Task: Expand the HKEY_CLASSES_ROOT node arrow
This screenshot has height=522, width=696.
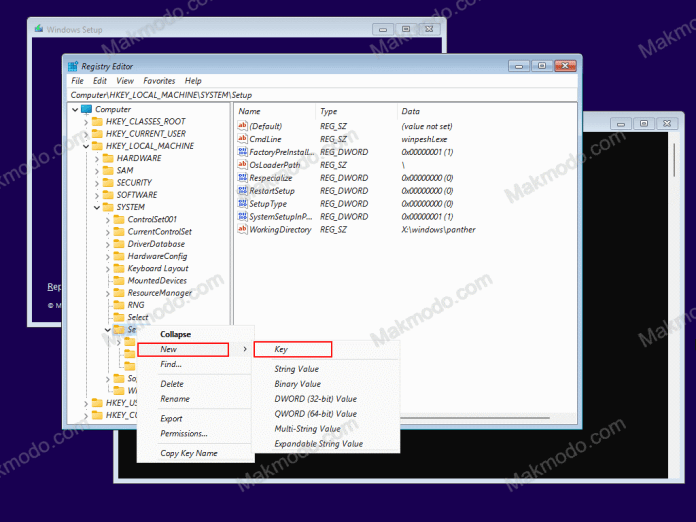Action: 86,122
